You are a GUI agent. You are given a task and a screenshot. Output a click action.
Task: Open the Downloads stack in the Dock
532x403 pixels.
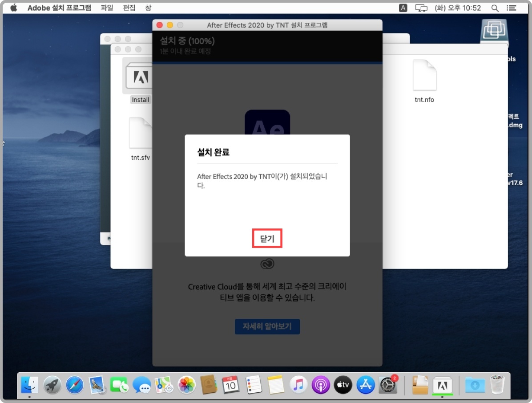(475, 384)
